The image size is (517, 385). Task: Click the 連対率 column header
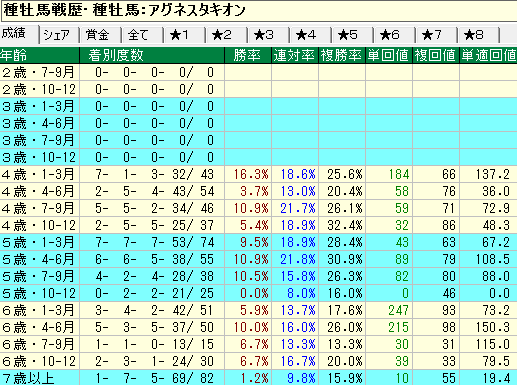coord(295,55)
